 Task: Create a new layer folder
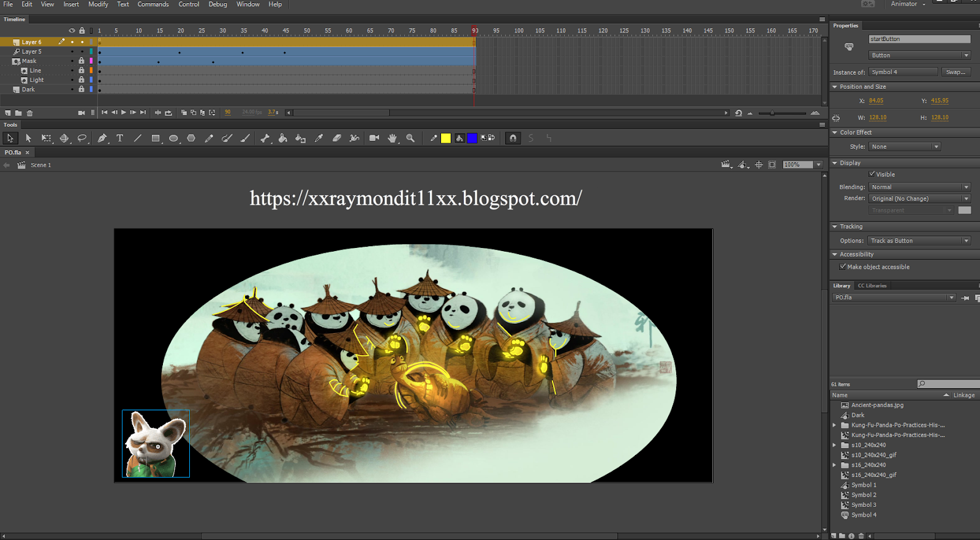pyautogui.click(x=18, y=113)
